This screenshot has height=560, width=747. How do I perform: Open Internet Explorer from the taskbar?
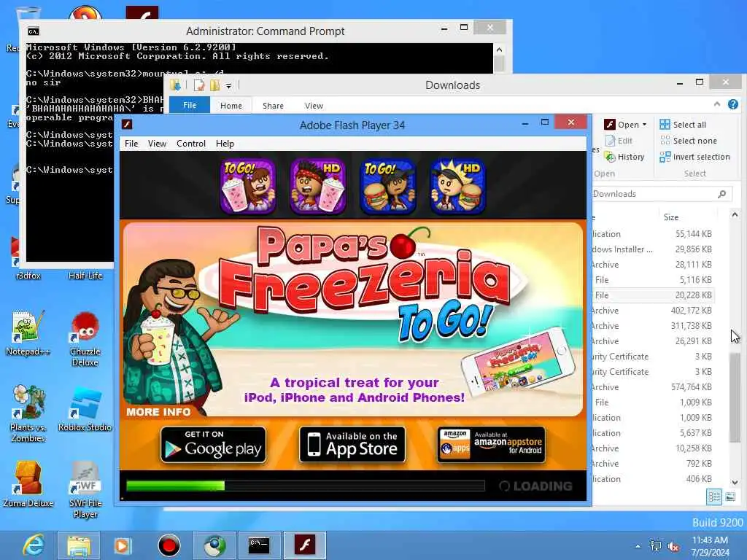34,545
